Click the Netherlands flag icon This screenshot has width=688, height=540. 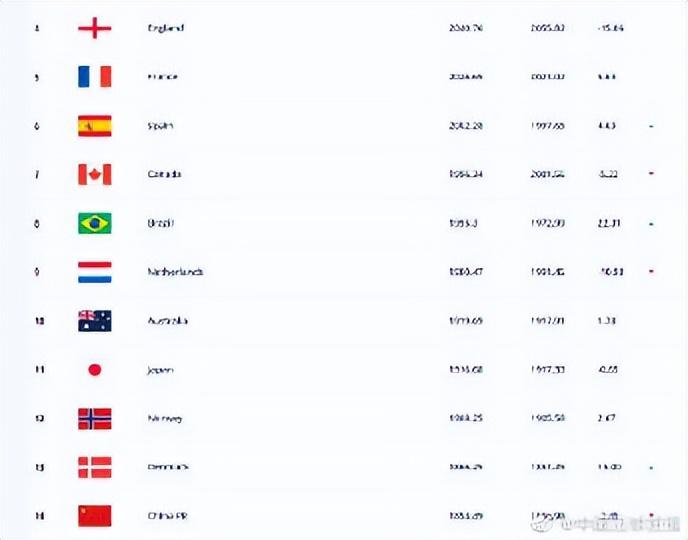point(95,272)
